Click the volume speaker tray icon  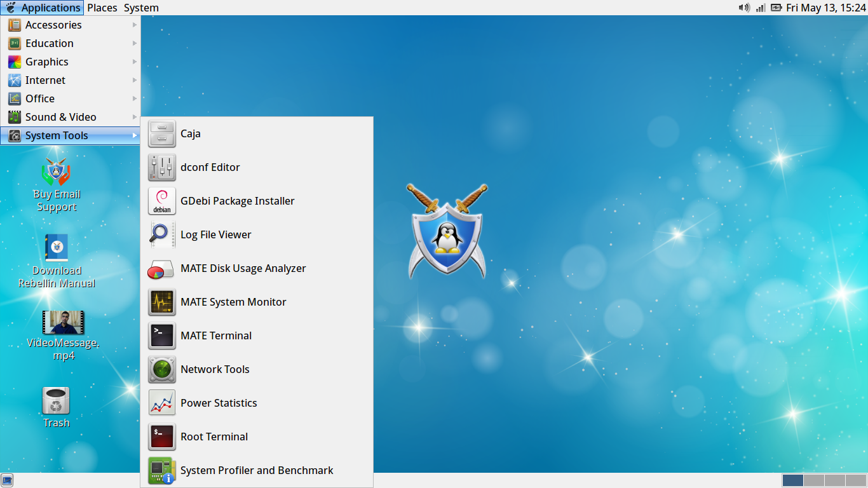click(x=743, y=8)
